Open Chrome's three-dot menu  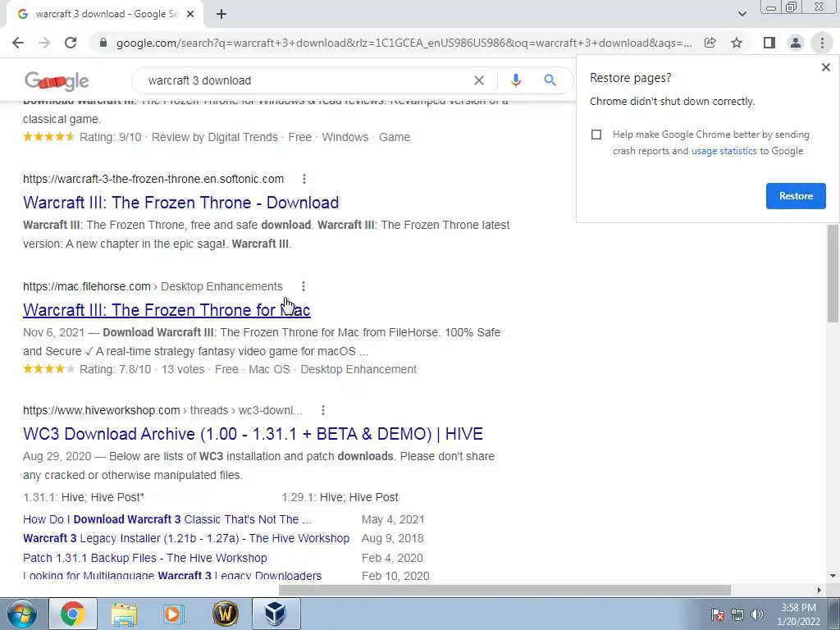point(822,43)
